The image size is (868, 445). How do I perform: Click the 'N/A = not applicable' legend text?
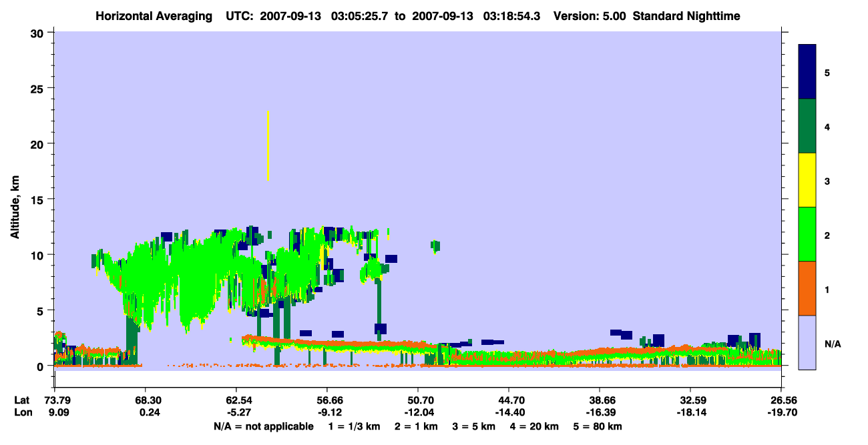[x=263, y=426]
